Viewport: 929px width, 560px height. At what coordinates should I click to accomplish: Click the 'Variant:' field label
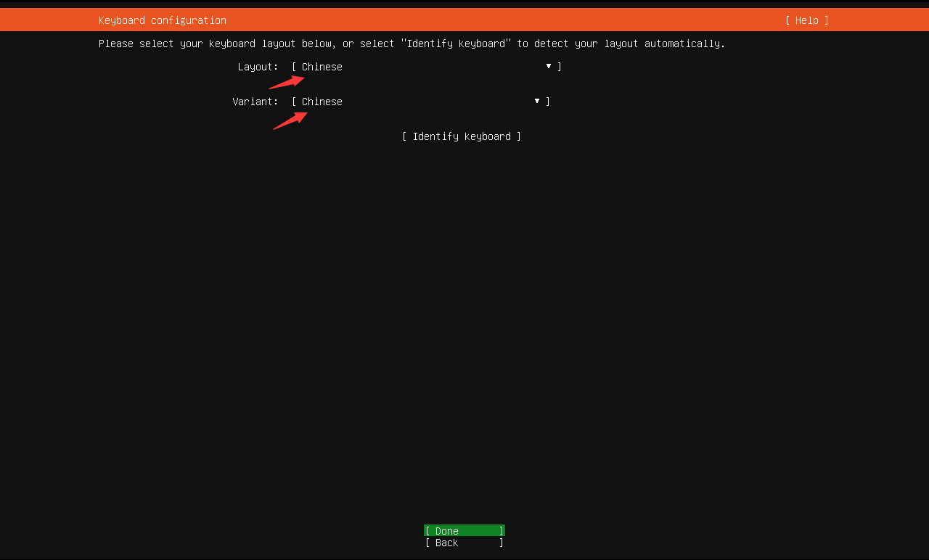255,102
